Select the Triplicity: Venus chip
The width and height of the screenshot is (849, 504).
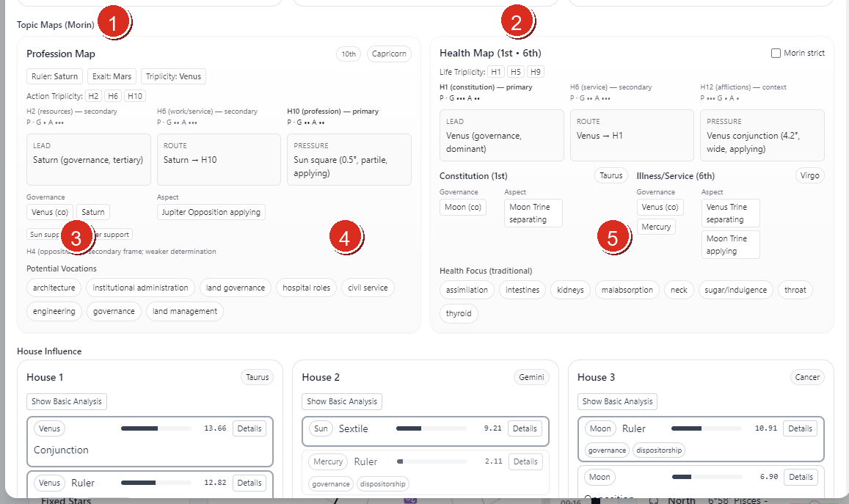[x=173, y=76]
